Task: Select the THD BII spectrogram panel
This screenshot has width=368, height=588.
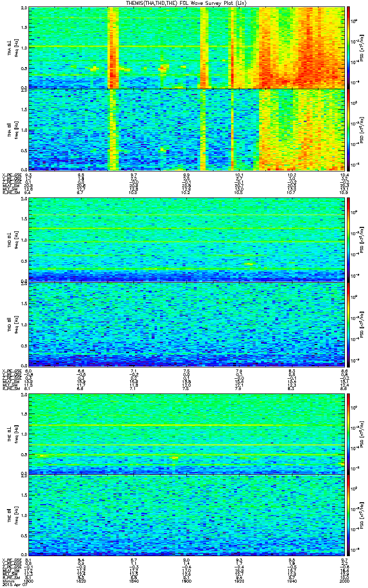Action: tap(186, 324)
